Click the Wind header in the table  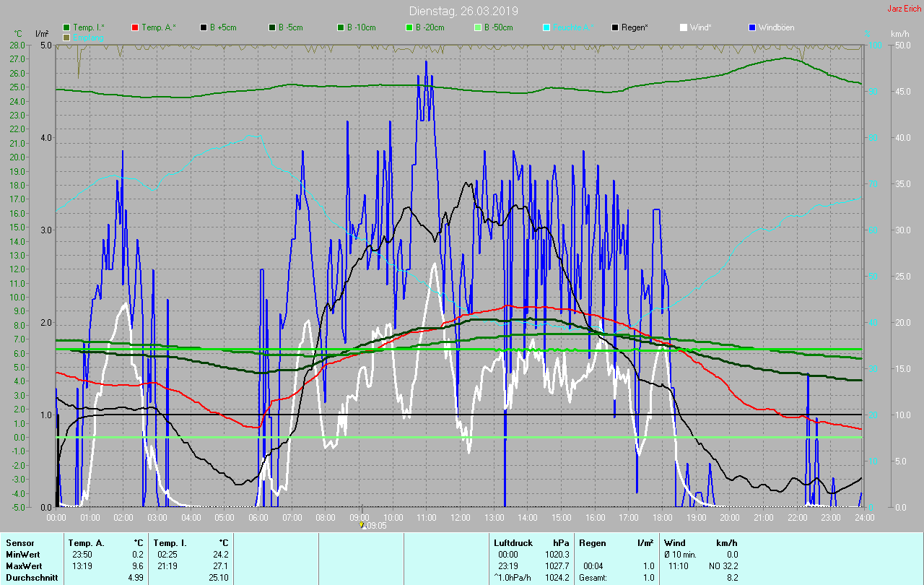pos(675,543)
